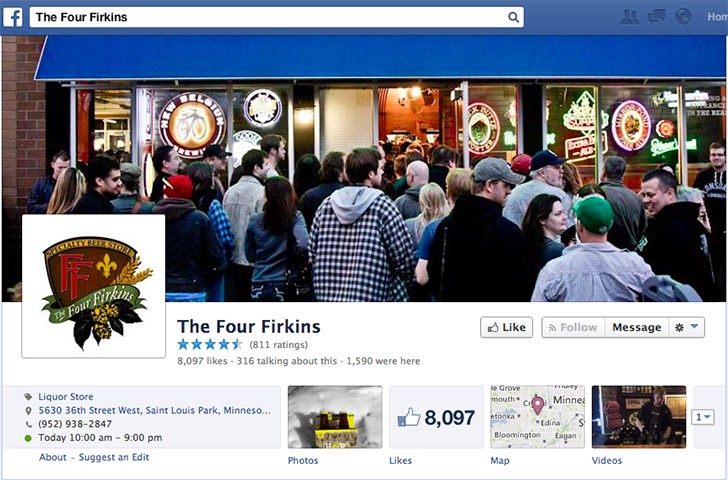
Task: Open the notifications globe icon
Action: pos(683,17)
